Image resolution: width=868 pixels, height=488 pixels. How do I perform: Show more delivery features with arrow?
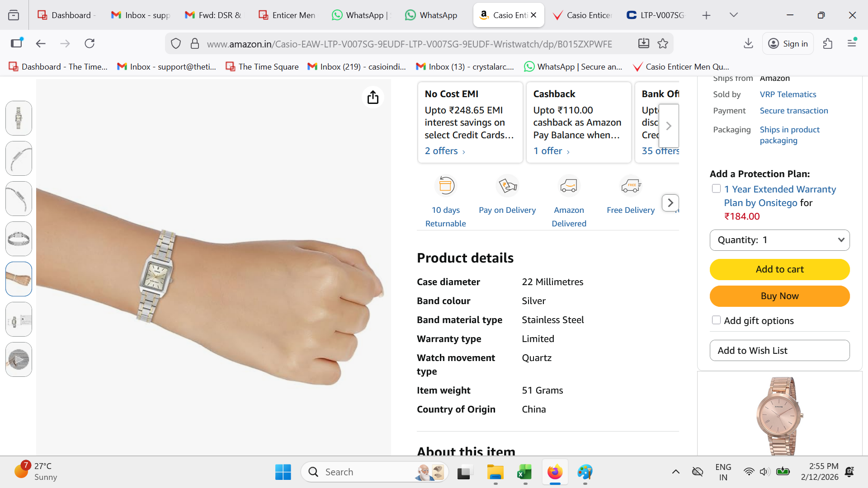pyautogui.click(x=670, y=203)
